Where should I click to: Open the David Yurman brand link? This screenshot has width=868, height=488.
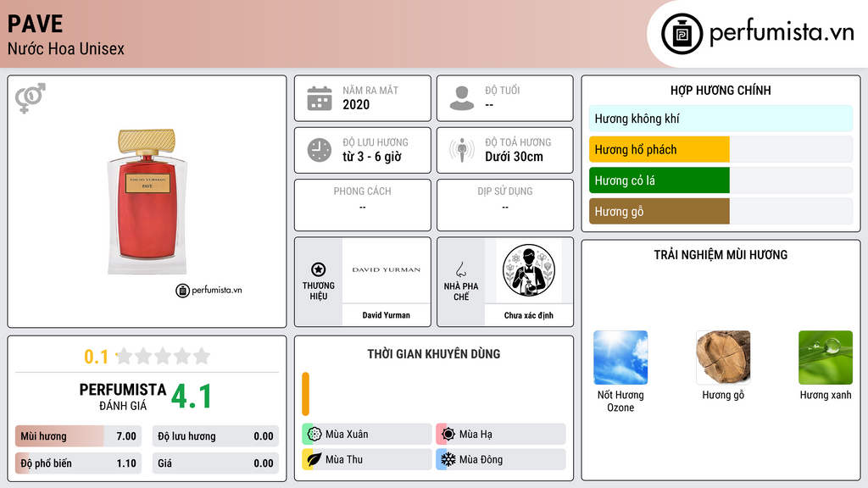(x=386, y=315)
